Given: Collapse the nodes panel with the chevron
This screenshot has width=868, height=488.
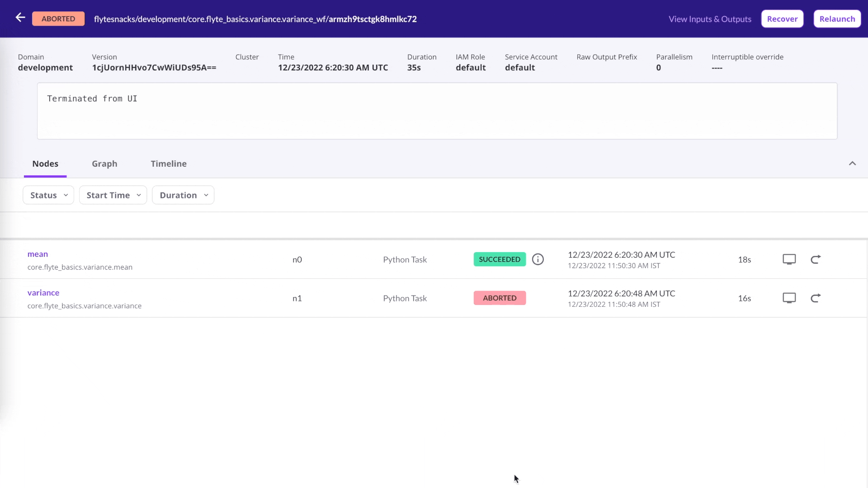Looking at the screenshot, I should (x=853, y=164).
